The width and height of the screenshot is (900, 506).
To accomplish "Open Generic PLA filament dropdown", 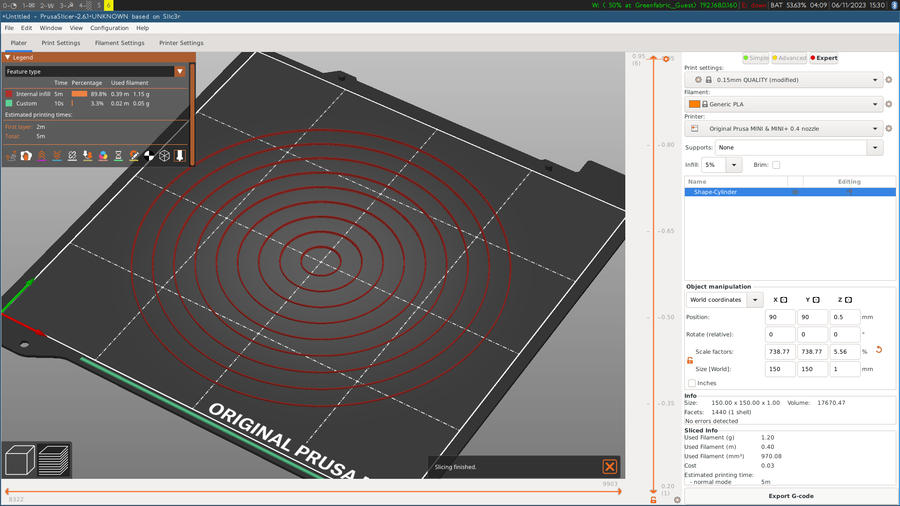I will click(784, 104).
